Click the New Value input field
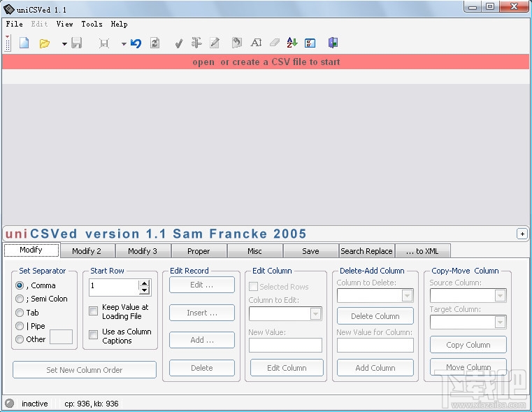The width and height of the screenshot is (532, 412). [285, 346]
